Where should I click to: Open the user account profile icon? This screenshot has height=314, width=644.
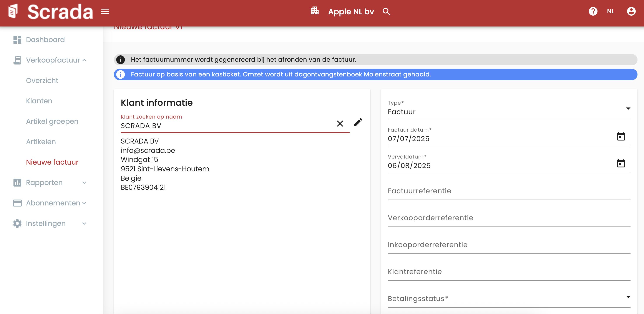pos(631,11)
